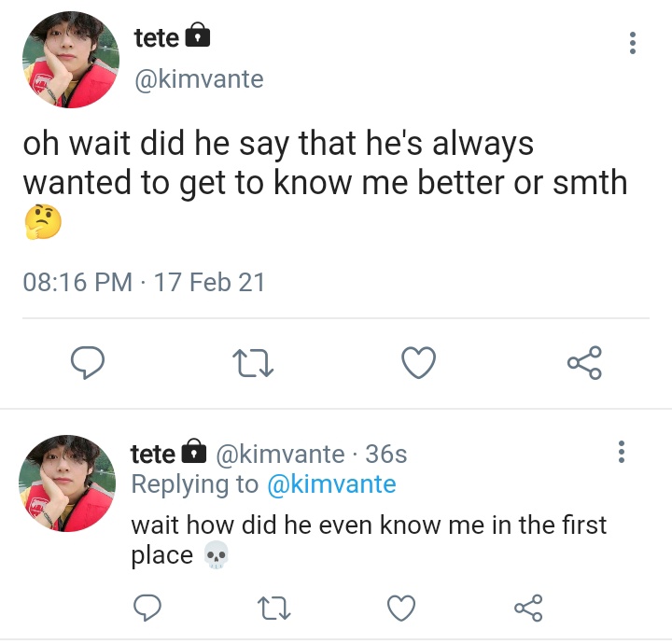Viewport: 672px width, 644px height.
Task: Click the 36s timestamp on the reply
Action: pos(385,455)
